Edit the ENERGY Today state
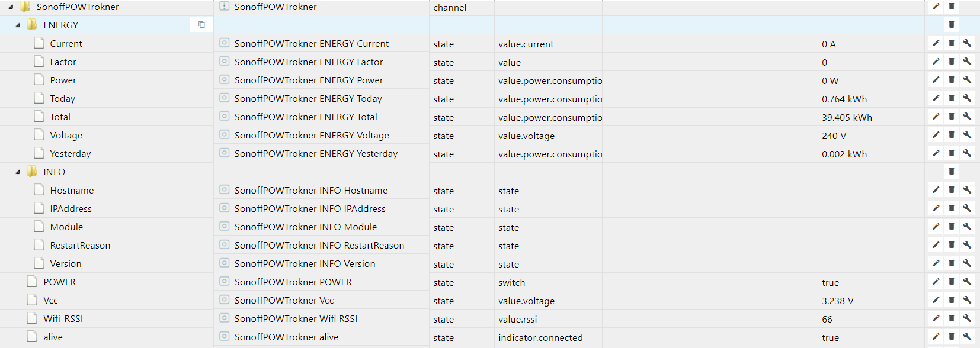Image resolution: width=980 pixels, height=348 pixels. point(936,98)
